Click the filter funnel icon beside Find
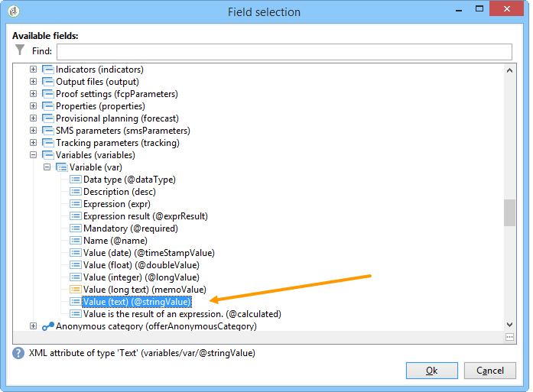The image size is (533, 392). pos(20,50)
